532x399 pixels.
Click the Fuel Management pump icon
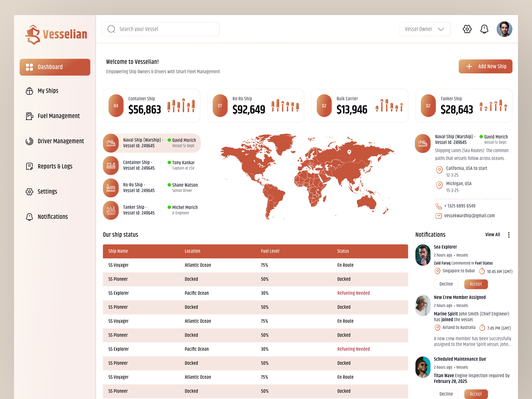(29, 116)
